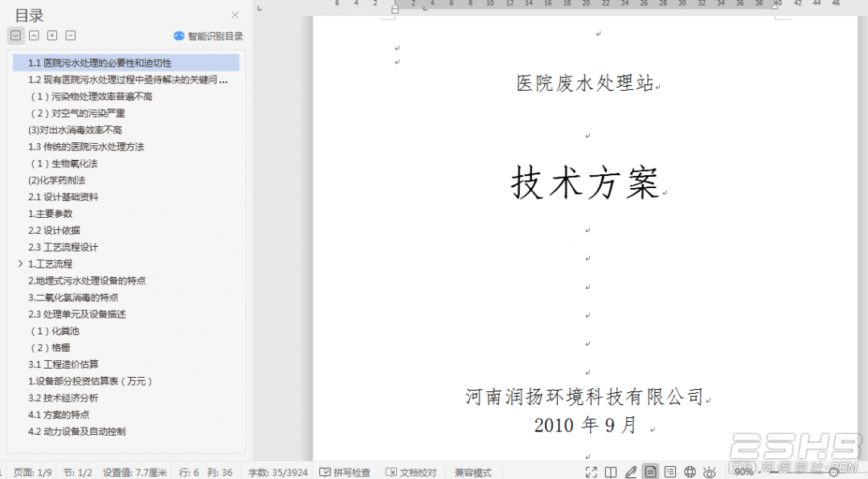Screen dimensions: 868x479
Task: Click the 列: 36 column indicator
Action: pos(219,473)
